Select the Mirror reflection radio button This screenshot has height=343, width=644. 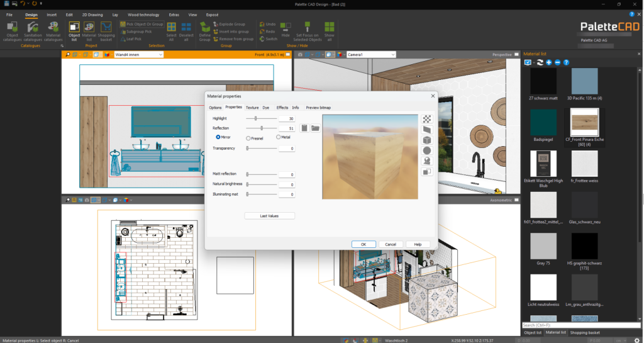(218, 137)
